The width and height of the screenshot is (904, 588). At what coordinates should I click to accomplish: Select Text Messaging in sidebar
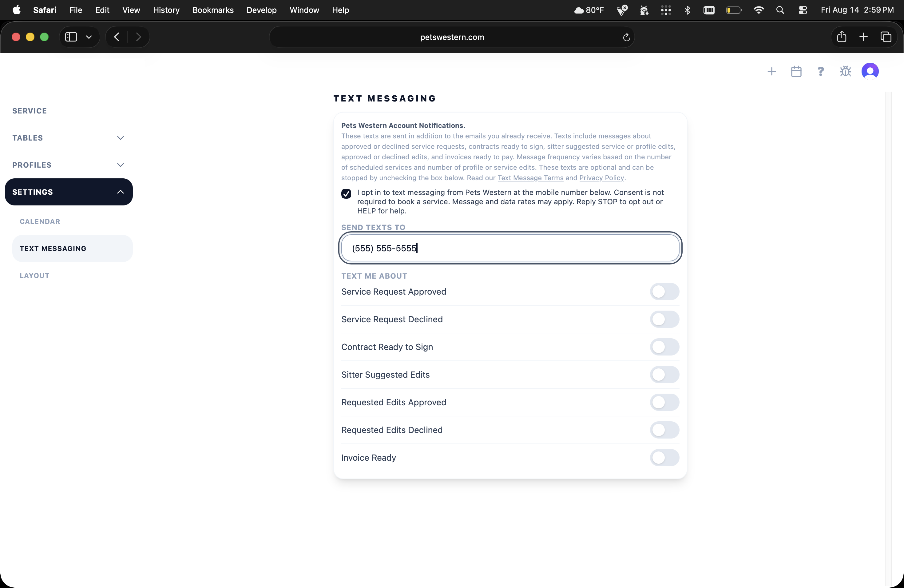click(x=73, y=248)
